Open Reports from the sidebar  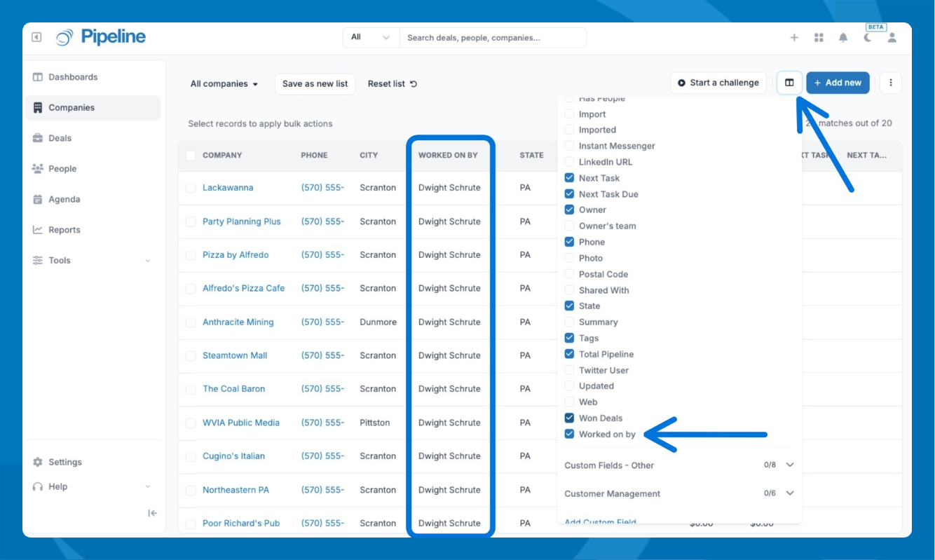click(x=64, y=230)
